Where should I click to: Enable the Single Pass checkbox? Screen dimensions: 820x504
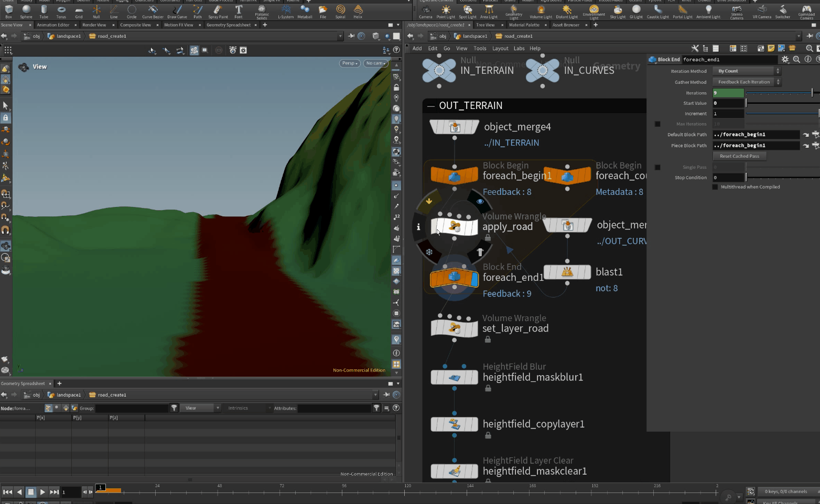pos(657,167)
